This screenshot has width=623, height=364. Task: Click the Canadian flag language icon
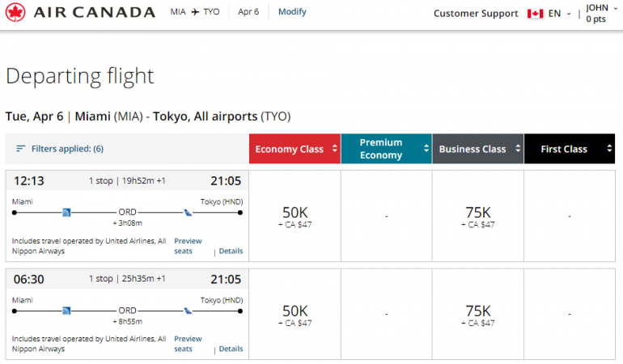coord(535,14)
